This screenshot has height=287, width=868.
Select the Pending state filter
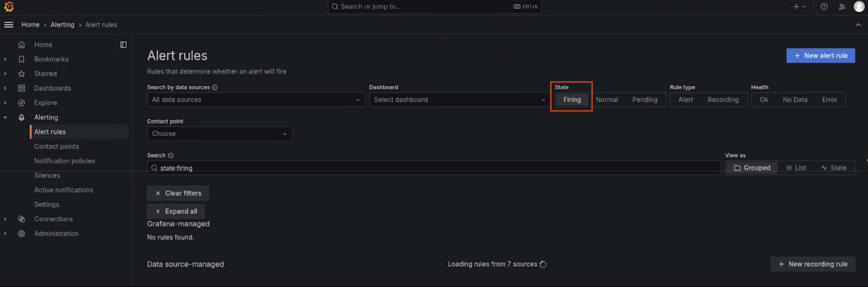click(645, 100)
